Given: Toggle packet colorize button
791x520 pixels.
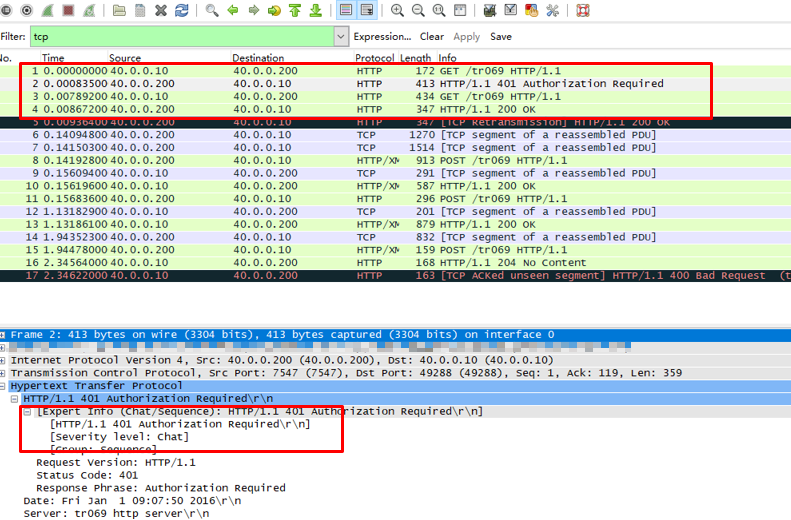Looking at the screenshot, I should 346,10.
